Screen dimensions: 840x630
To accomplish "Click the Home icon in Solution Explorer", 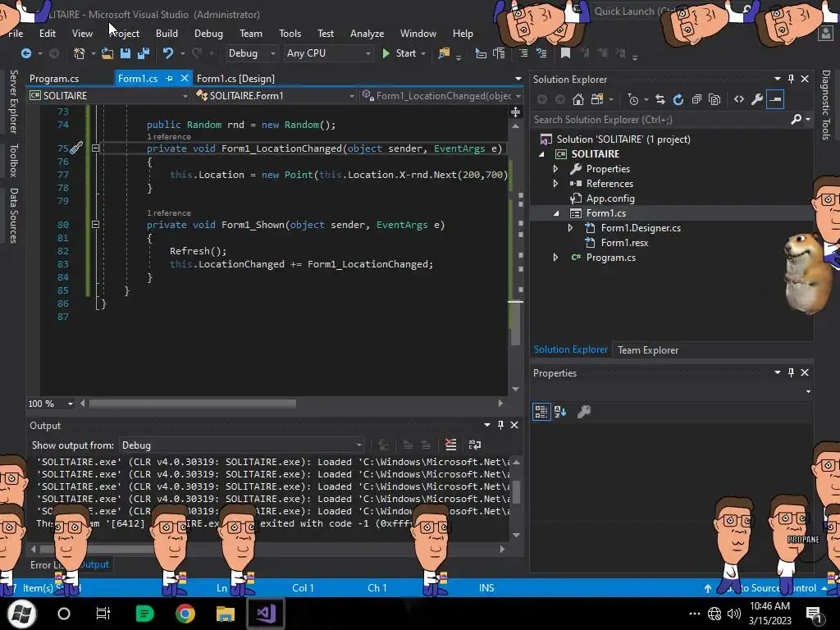I will [x=578, y=99].
